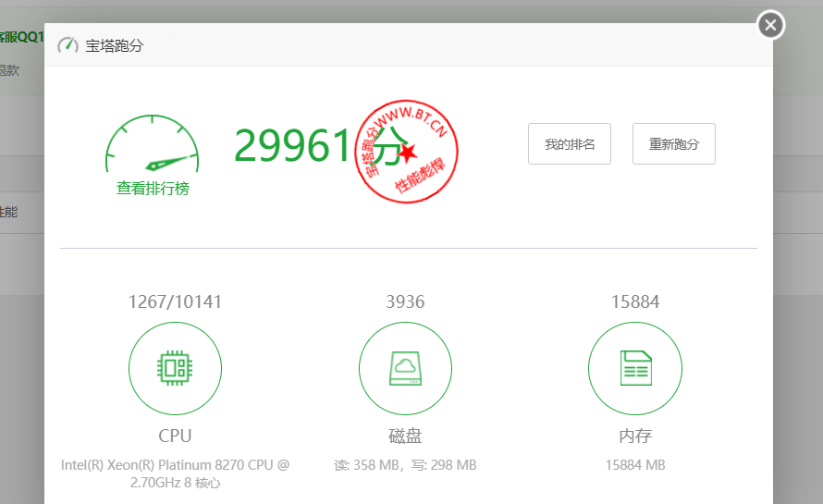Click the Intel Xeon Platinum 8270 description
Viewport: 823px width, 504px height.
click(x=175, y=473)
